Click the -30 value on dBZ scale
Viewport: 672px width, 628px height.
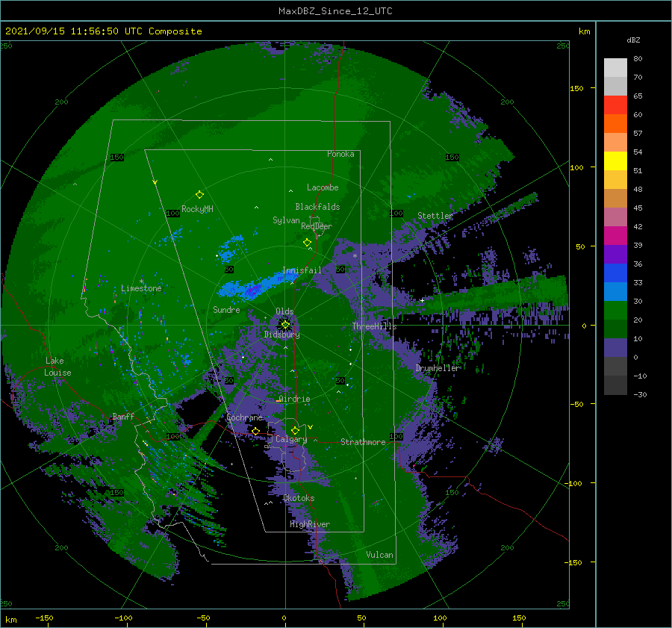pyautogui.click(x=640, y=395)
